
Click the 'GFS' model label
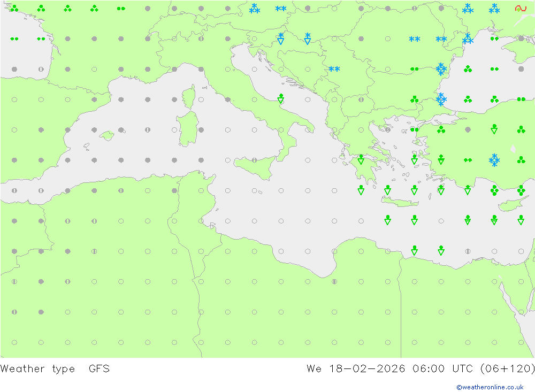tap(100, 369)
